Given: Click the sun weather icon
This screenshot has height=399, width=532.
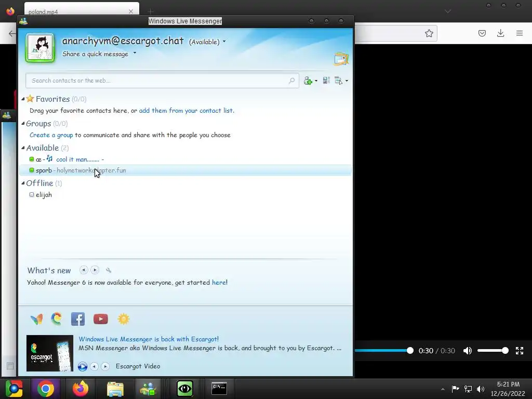Looking at the screenshot, I should click(124, 319).
